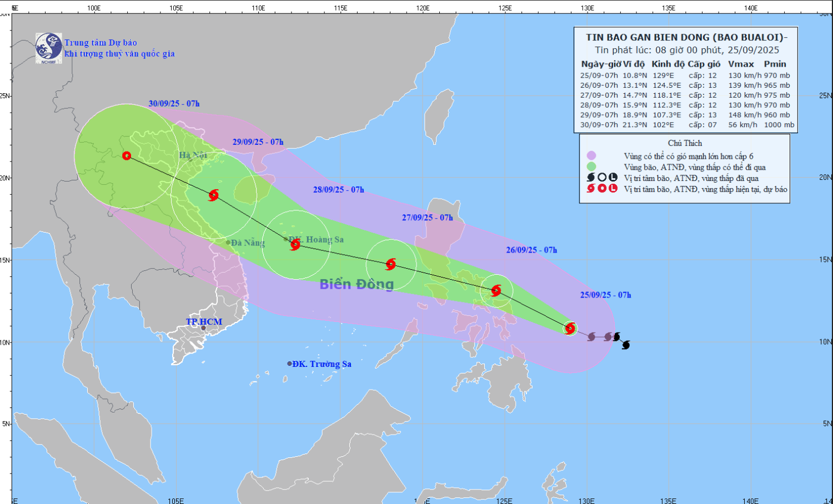Viewport: 833px width, 504px height.
Task: Click the 28/09/25 - 07h date label
Action: point(338,190)
